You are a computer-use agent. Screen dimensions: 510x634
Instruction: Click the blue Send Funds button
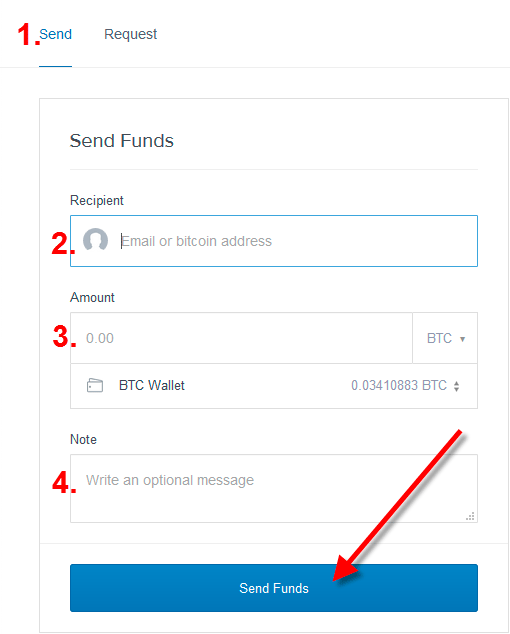point(274,588)
